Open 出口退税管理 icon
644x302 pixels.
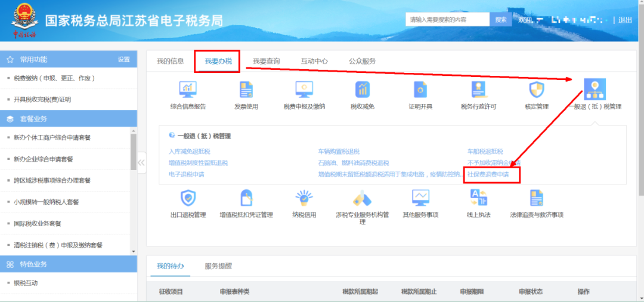(188, 198)
